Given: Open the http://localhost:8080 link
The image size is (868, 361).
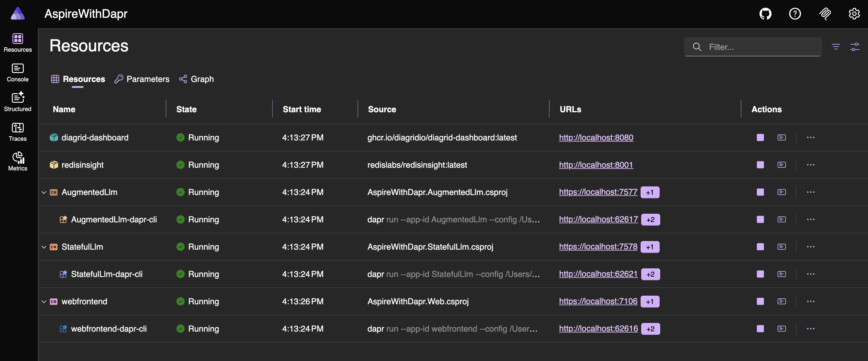Looking at the screenshot, I should (596, 137).
